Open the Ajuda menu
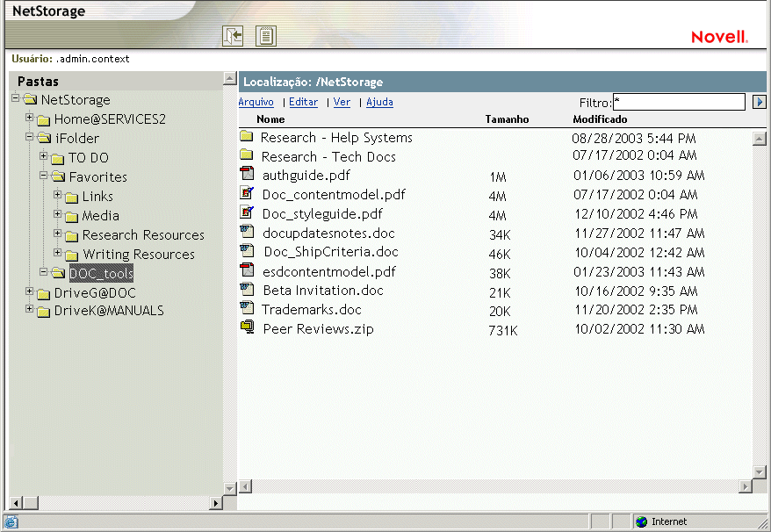 click(379, 102)
